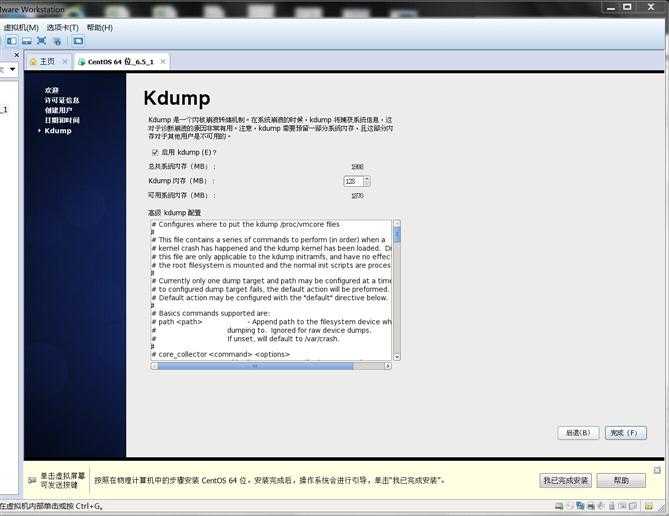Image resolution: width=669 pixels, height=516 pixels.
Task: Select 欢迎 step in the sidebar
Action: click(52, 90)
